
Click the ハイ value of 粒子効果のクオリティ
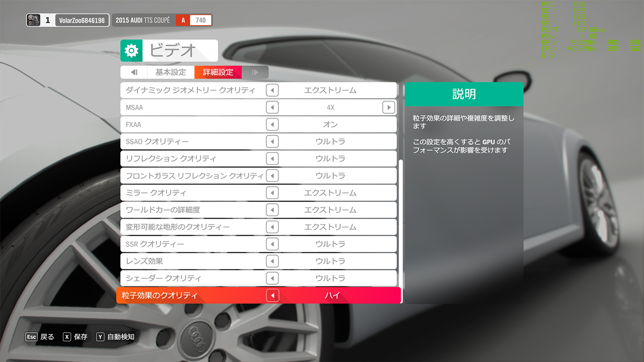coord(332,296)
